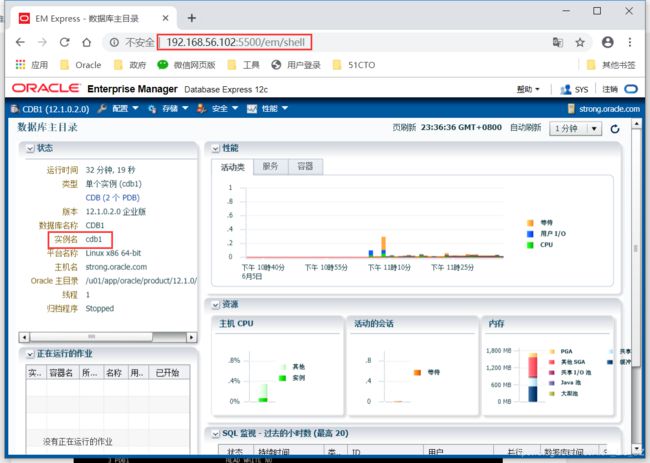
Task: Collapse the 性能 performance panel
Action: click(216, 148)
